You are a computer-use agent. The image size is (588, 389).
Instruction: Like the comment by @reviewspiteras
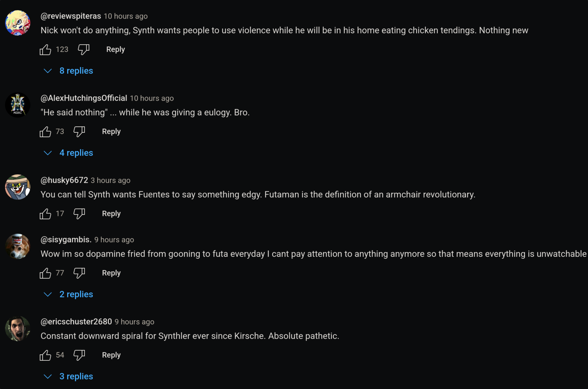(45, 50)
